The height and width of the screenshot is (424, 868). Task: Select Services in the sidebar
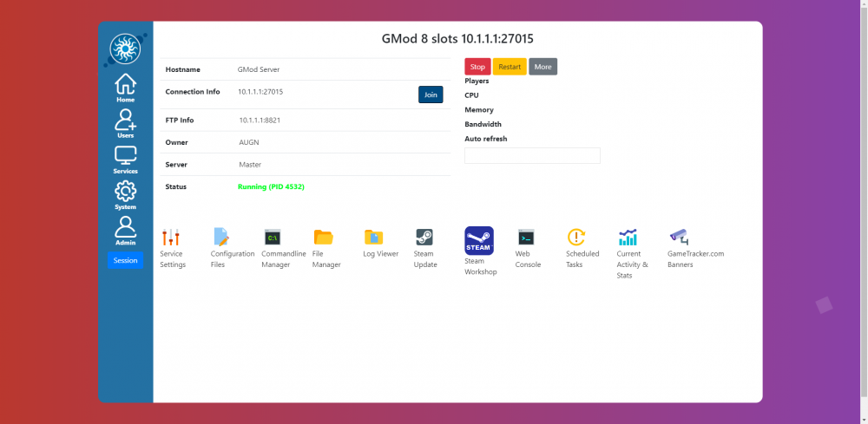pyautogui.click(x=126, y=160)
